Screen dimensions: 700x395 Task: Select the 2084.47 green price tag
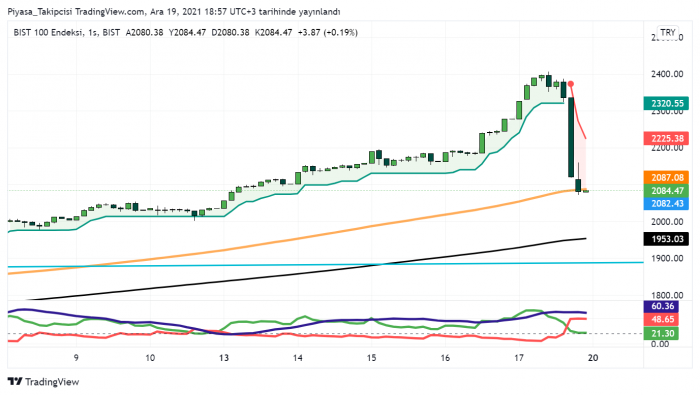click(x=666, y=191)
